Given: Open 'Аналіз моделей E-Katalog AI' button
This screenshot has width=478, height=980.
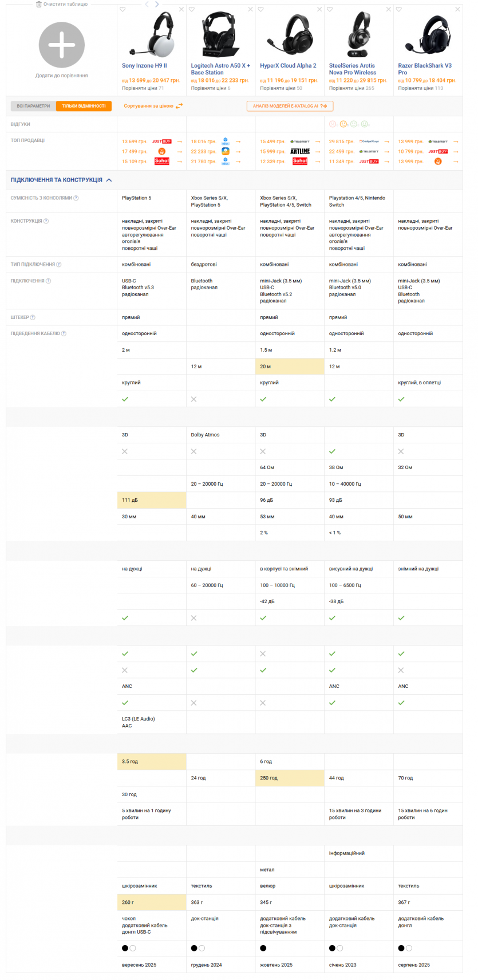Looking at the screenshot, I should tap(290, 106).
